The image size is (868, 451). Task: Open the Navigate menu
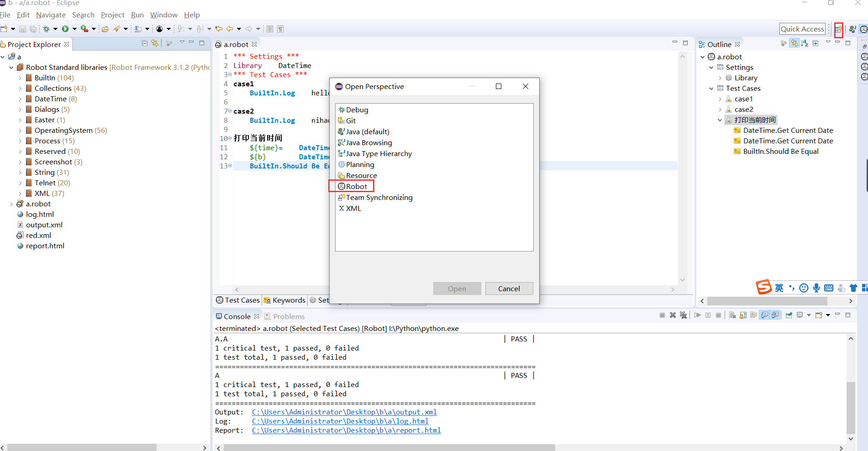51,15
